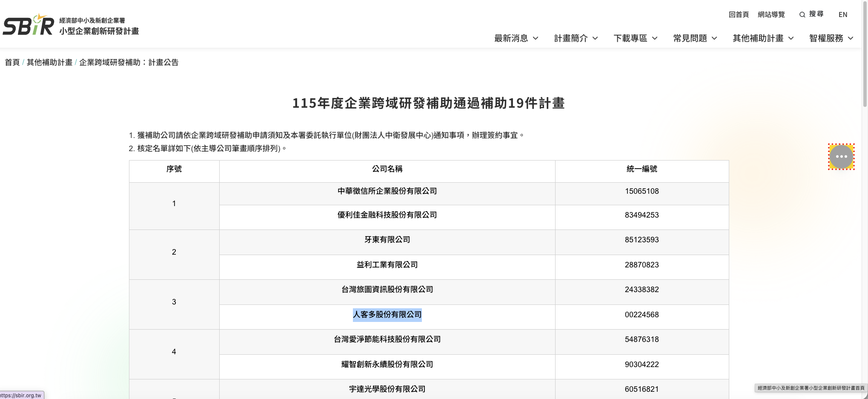868x399 pixels.
Task: Expand the 下載專區 menu
Action: (636, 38)
